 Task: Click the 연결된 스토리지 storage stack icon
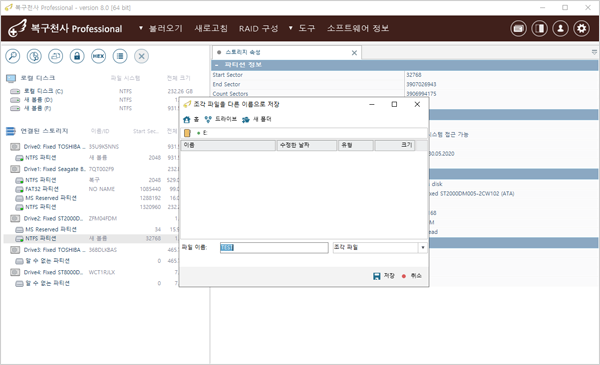point(11,131)
